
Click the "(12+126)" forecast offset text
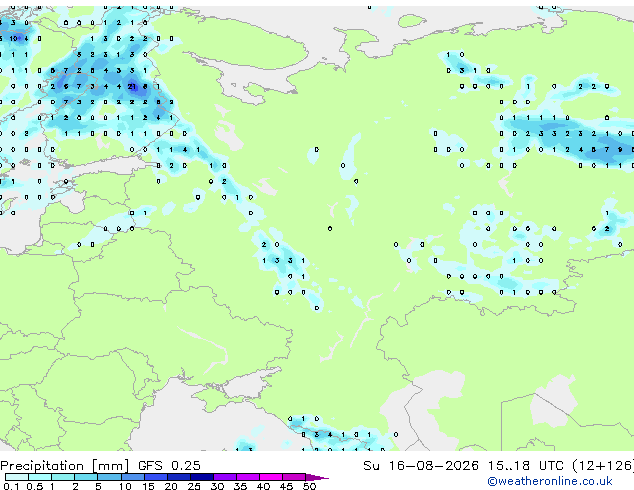pyautogui.click(x=603, y=466)
